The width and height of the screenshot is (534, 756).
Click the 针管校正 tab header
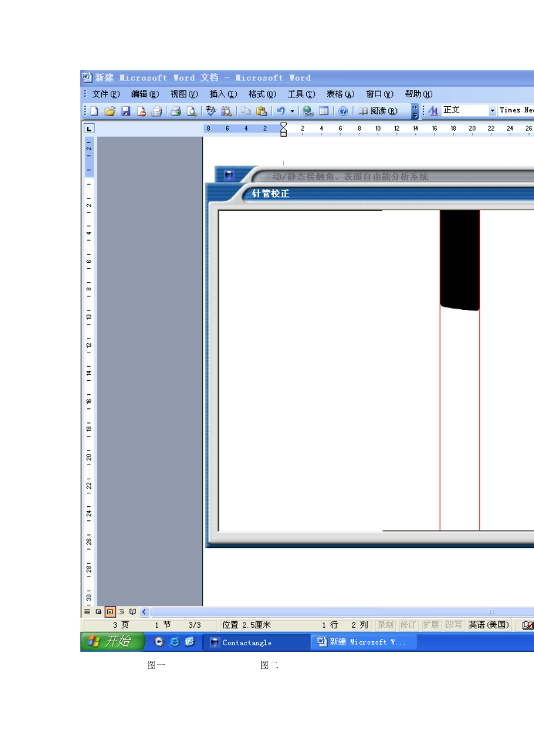pyautogui.click(x=270, y=193)
